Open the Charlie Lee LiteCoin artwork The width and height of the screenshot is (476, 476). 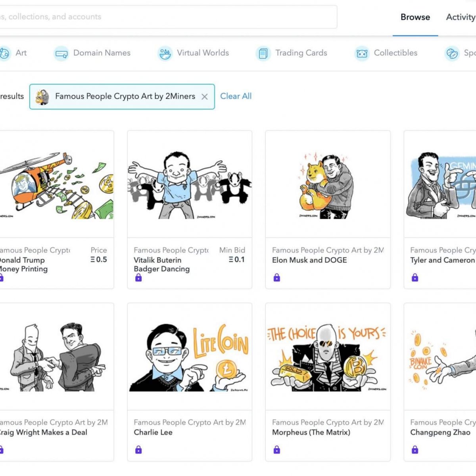click(x=190, y=357)
